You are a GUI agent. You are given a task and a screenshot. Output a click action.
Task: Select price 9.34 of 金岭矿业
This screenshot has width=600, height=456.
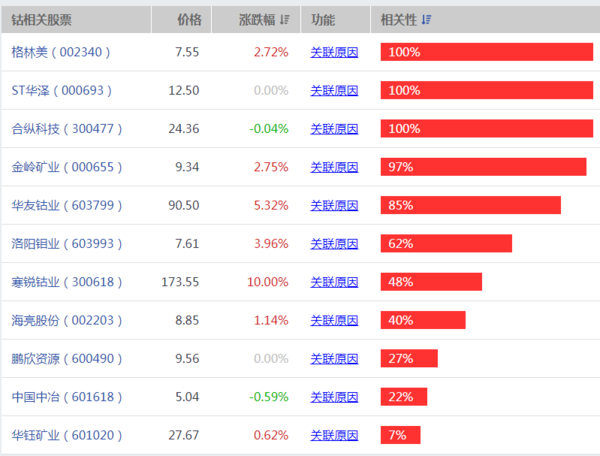point(187,167)
